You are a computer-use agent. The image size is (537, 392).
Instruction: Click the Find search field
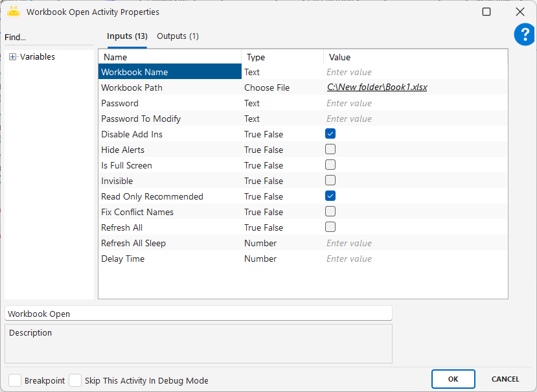(x=49, y=38)
